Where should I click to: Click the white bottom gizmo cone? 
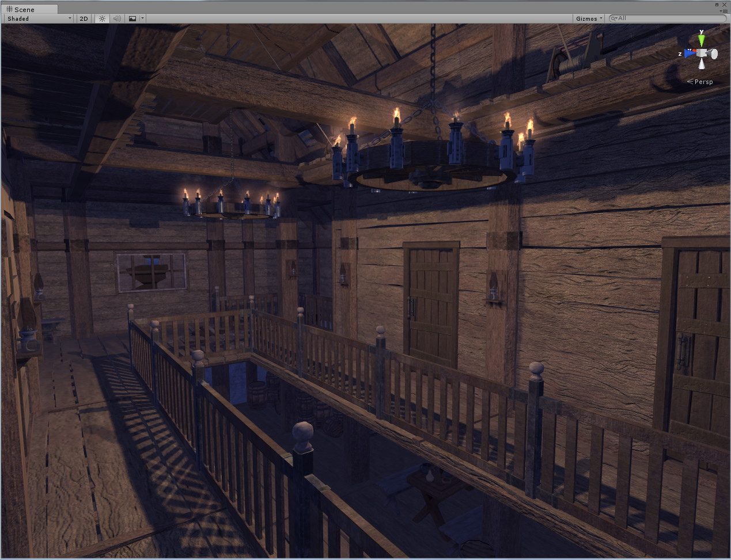pyautogui.click(x=702, y=64)
